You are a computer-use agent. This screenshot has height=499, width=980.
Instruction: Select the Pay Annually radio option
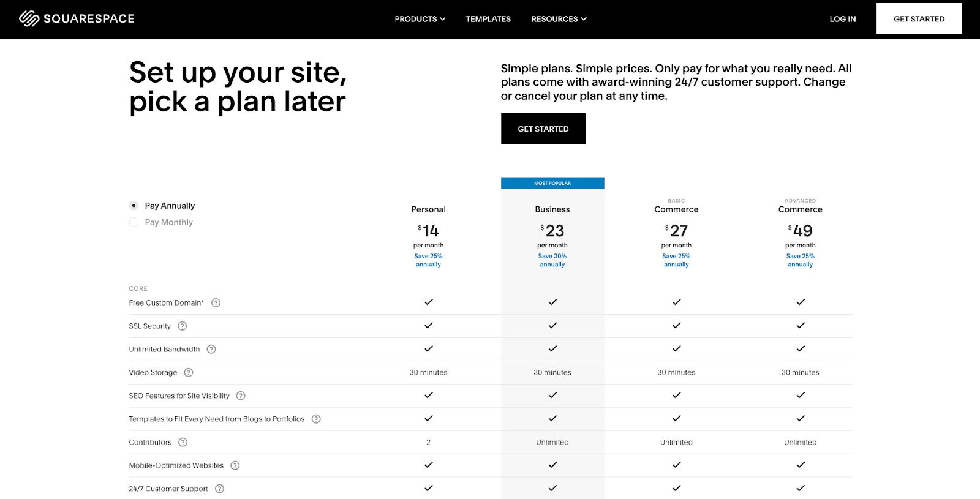coord(134,206)
